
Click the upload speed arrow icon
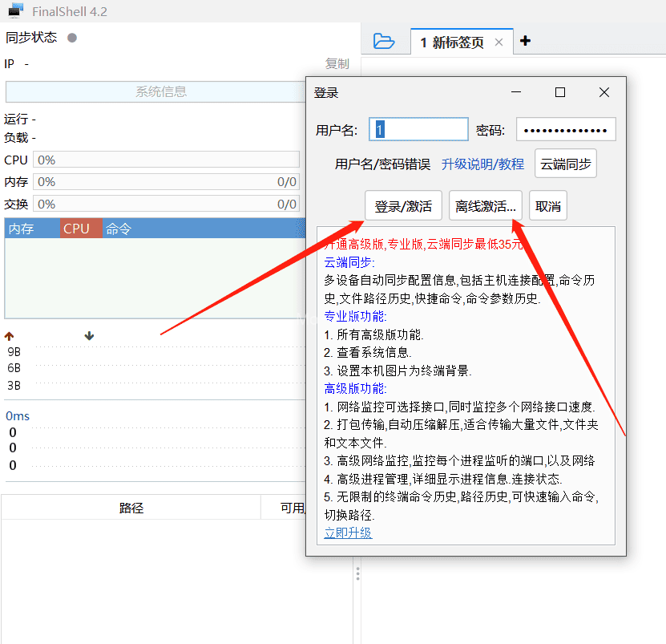tap(8, 336)
